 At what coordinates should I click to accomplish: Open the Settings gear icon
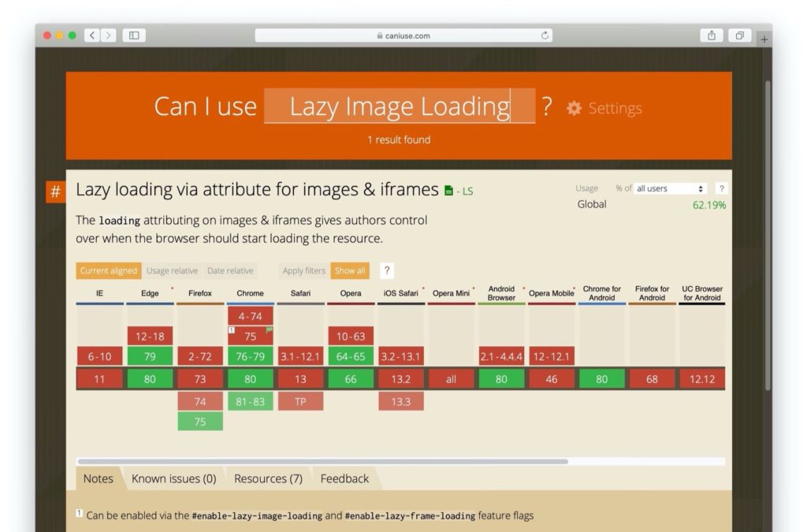[x=573, y=108]
